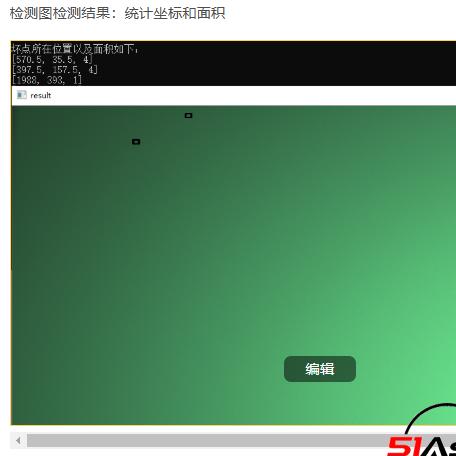The height and width of the screenshot is (456, 456).
Task: Click the 编辑 button
Action: (320, 369)
